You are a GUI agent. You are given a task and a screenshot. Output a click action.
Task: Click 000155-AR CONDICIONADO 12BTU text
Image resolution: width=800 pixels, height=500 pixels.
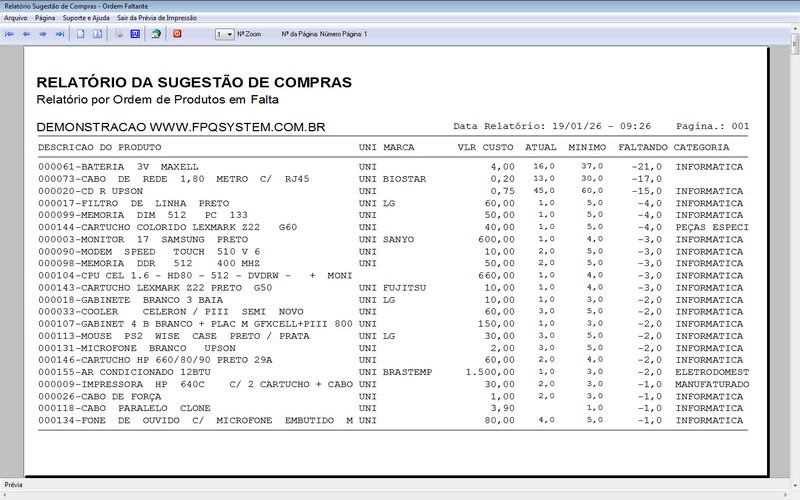tap(124, 372)
